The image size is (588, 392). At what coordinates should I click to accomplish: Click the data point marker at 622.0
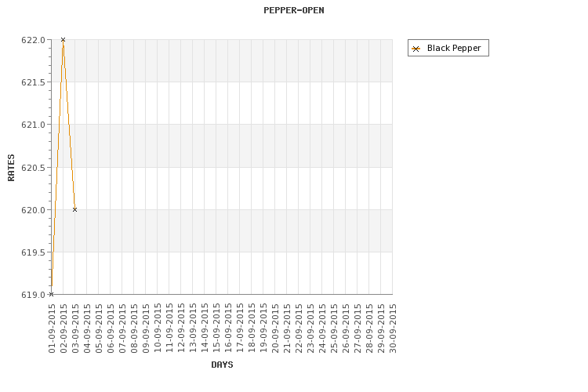[x=63, y=39]
